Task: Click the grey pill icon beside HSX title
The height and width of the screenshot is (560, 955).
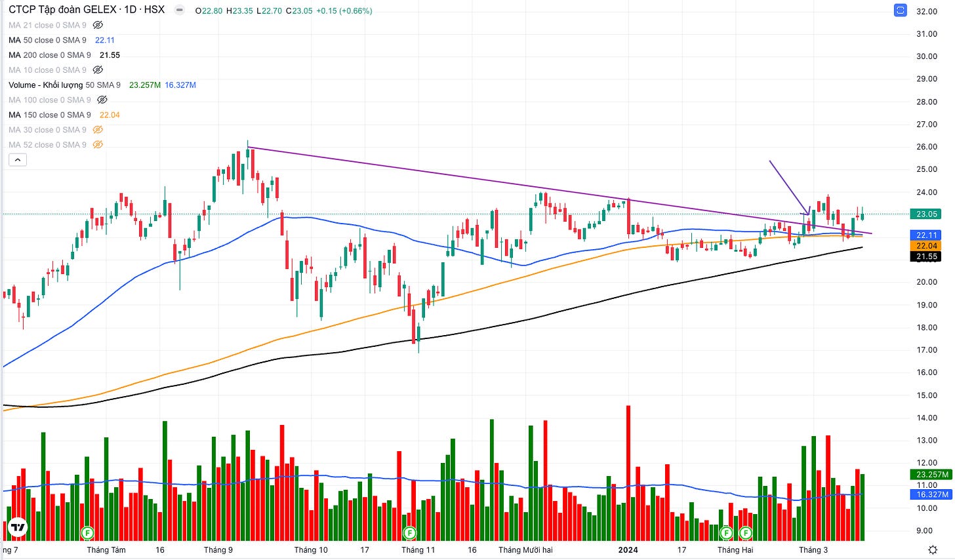Action: coord(179,10)
